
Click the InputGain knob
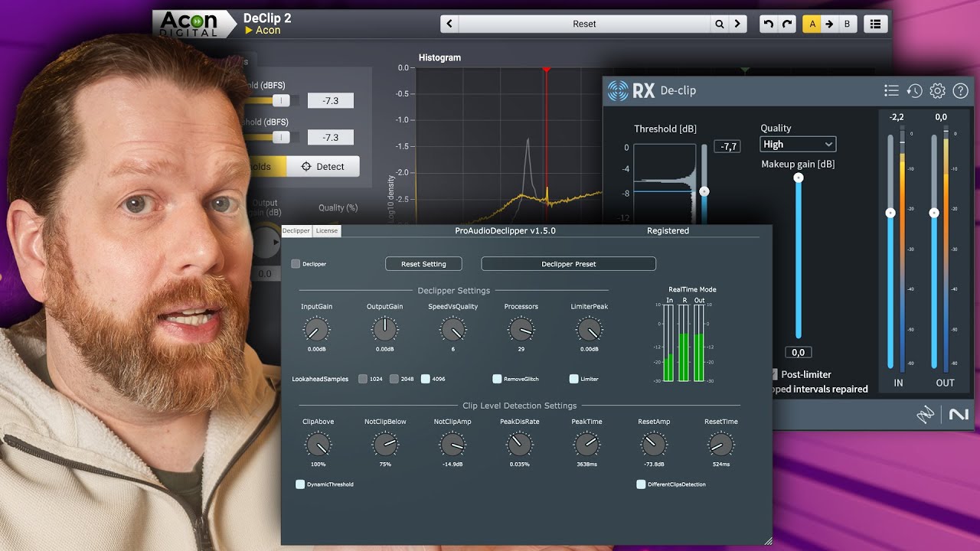click(x=316, y=330)
